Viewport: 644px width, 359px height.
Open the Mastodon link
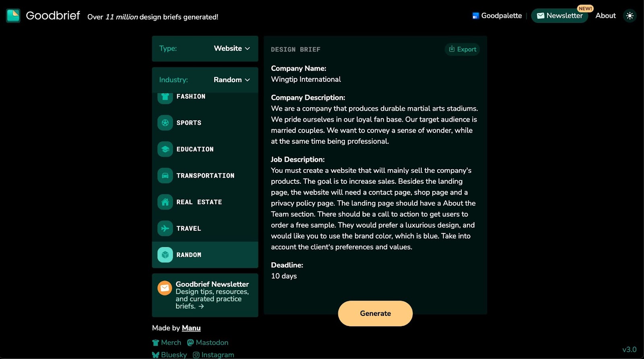208,342
